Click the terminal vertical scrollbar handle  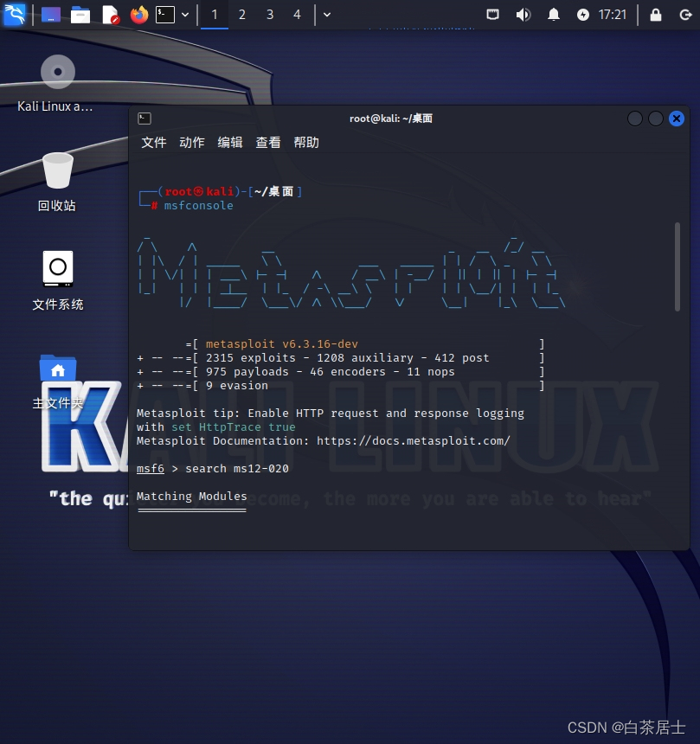pyautogui.click(x=678, y=266)
